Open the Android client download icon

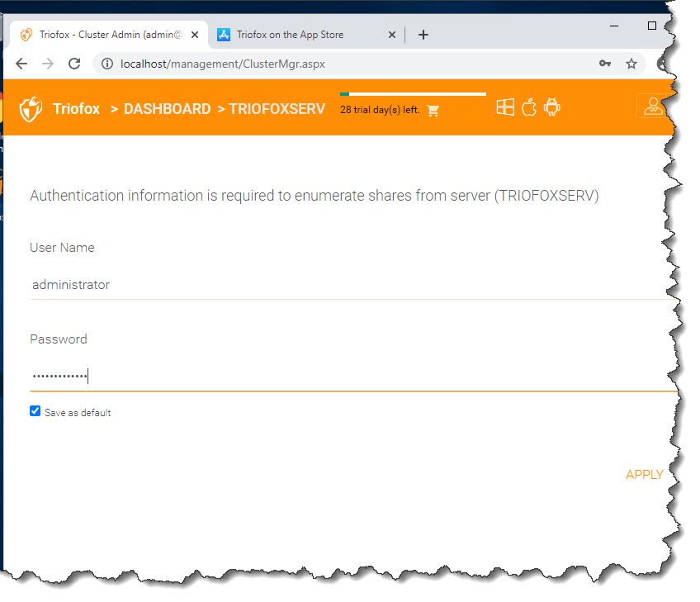tap(551, 107)
